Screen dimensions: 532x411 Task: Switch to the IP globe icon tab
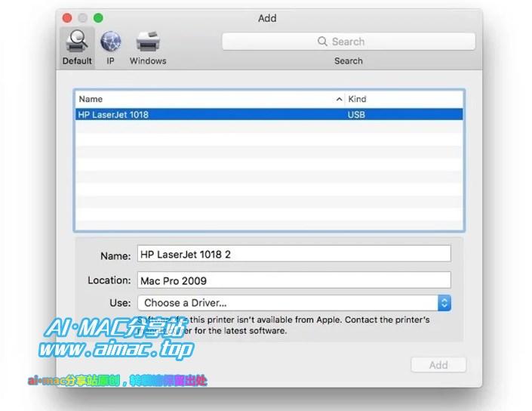tap(111, 42)
